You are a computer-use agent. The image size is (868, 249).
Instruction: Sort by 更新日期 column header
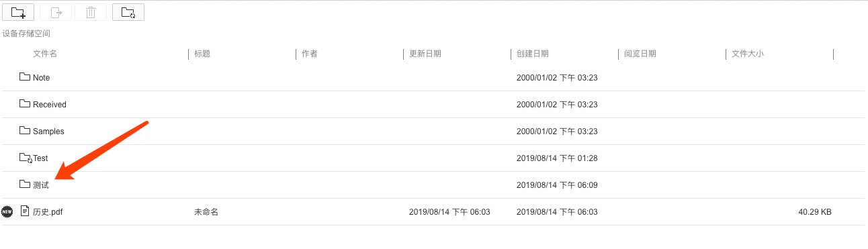425,54
